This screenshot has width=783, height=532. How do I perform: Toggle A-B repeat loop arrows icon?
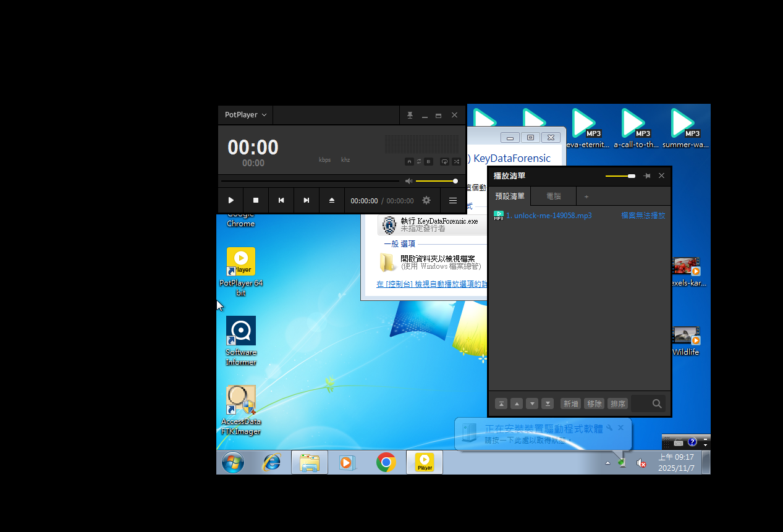pos(419,161)
